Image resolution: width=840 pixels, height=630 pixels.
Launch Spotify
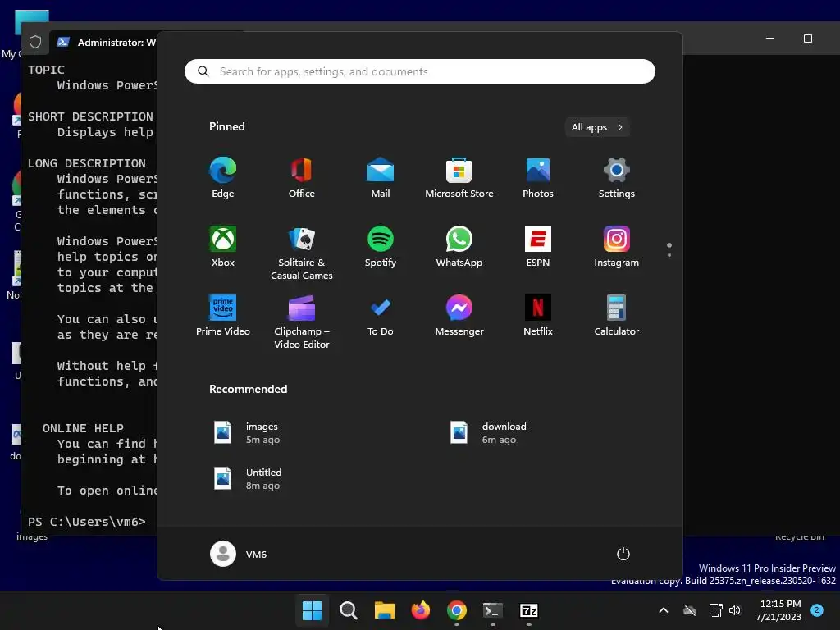coord(381,246)
